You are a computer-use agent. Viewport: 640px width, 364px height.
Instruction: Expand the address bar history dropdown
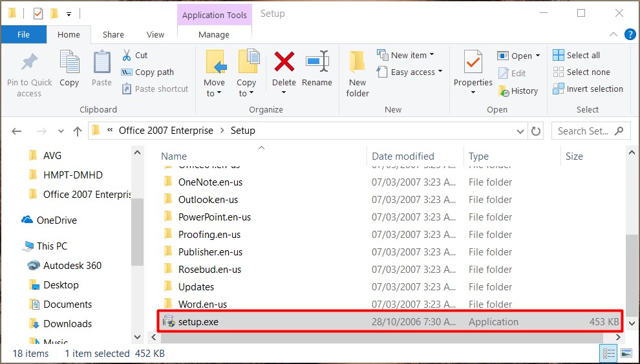click(x=520, y=131)
